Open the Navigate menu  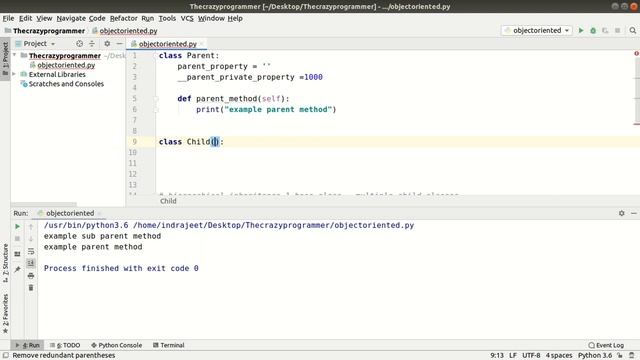[71, 18]
